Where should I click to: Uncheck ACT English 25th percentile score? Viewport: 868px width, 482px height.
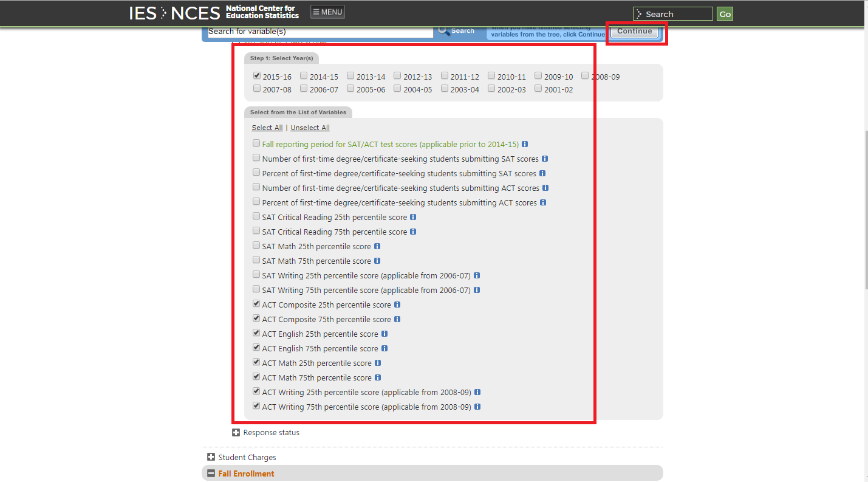256,332
